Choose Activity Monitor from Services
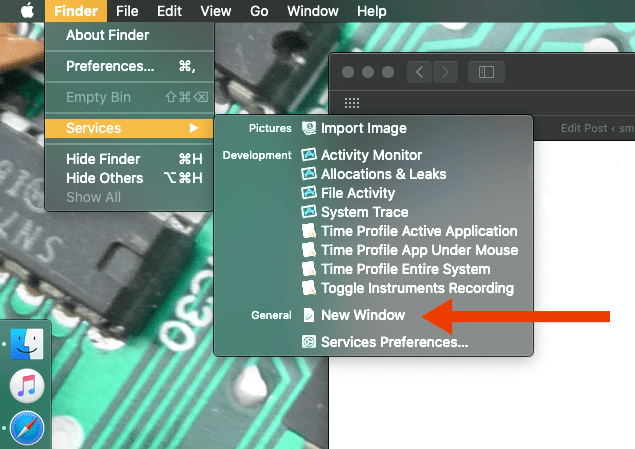The image size is (635, 449). pos(371,155)
